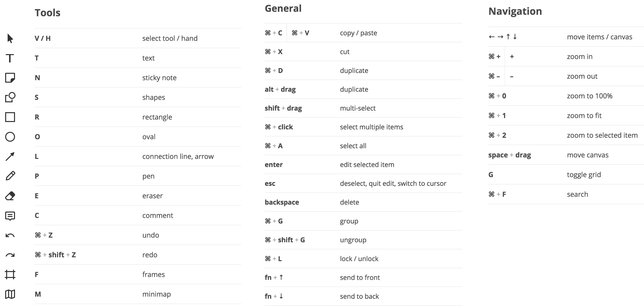The image size is (644, 306).
Task: Select the oval tool icon
Action: tap(10, 137)
